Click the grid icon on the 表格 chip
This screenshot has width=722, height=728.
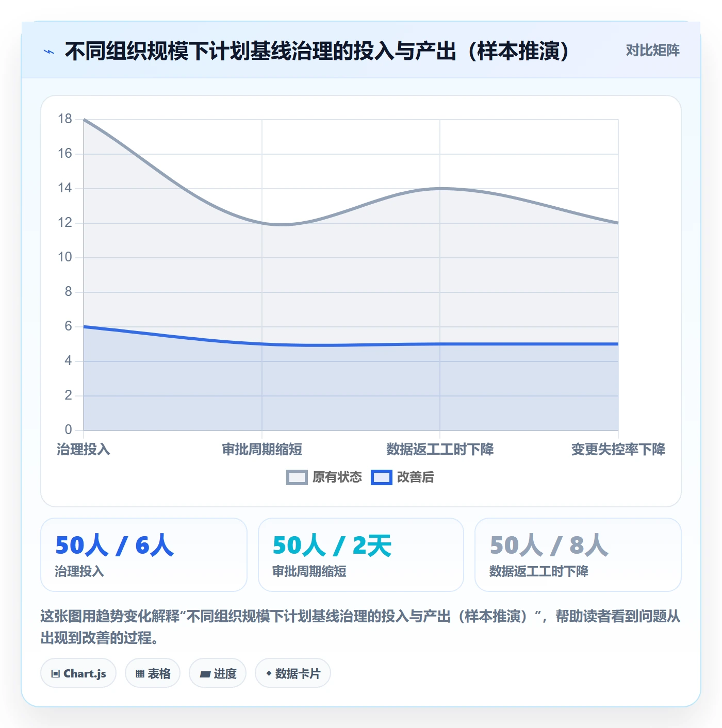tap(140, 673)
